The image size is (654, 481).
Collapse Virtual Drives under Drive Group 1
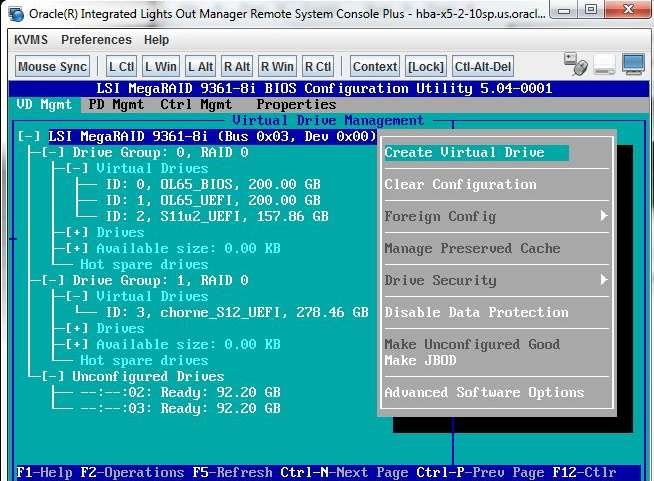tap(77, 296)
